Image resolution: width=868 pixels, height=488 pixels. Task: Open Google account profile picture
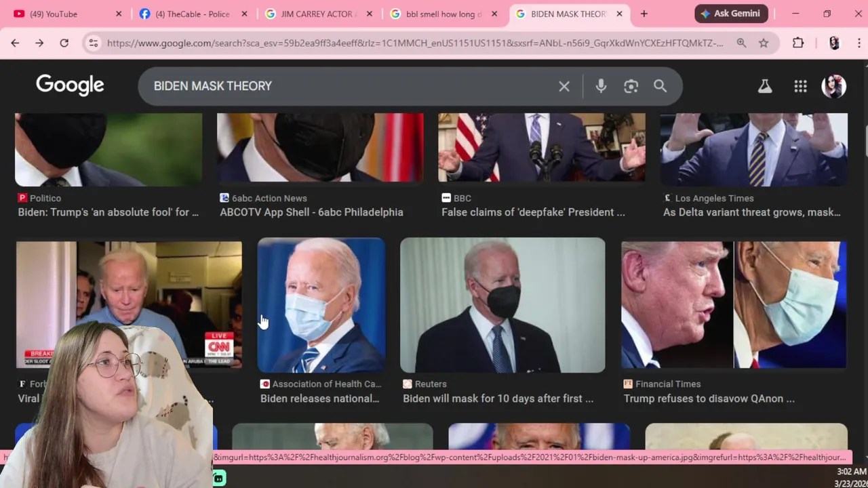pos(834,86)
